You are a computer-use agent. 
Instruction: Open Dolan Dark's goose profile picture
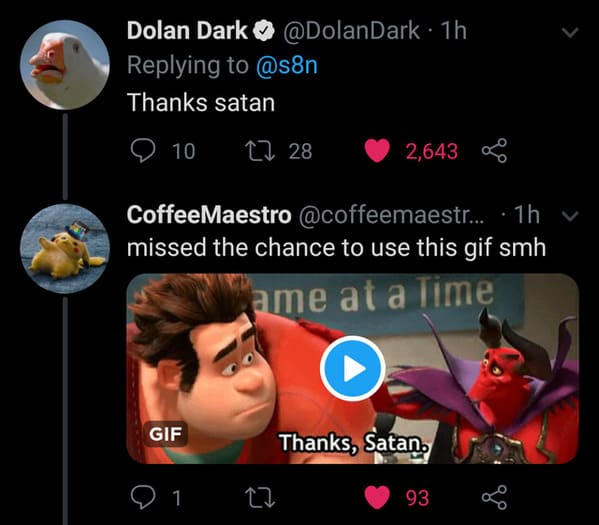pyautogui.click(x=65, y=65)
